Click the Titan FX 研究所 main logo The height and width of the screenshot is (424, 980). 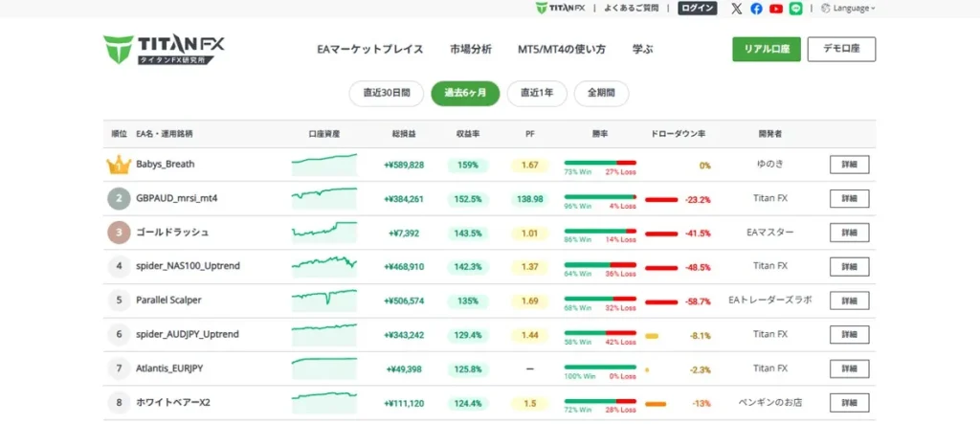click(164, 50)
